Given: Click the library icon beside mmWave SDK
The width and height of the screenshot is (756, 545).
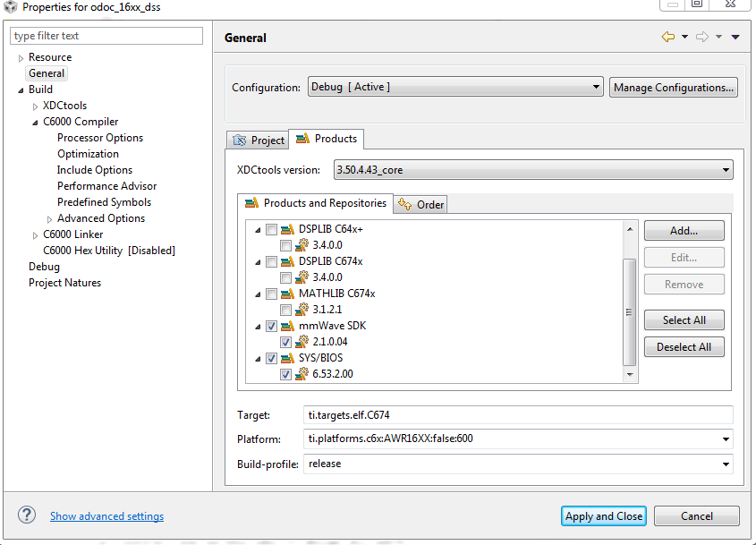Looking at the screenshot, I should (286, 326).
